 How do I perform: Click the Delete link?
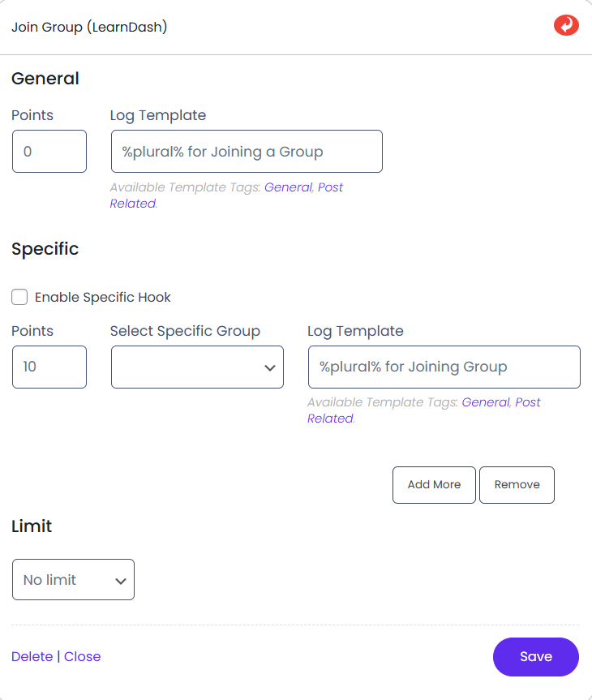pyautogui.click(x=32, y=657)
